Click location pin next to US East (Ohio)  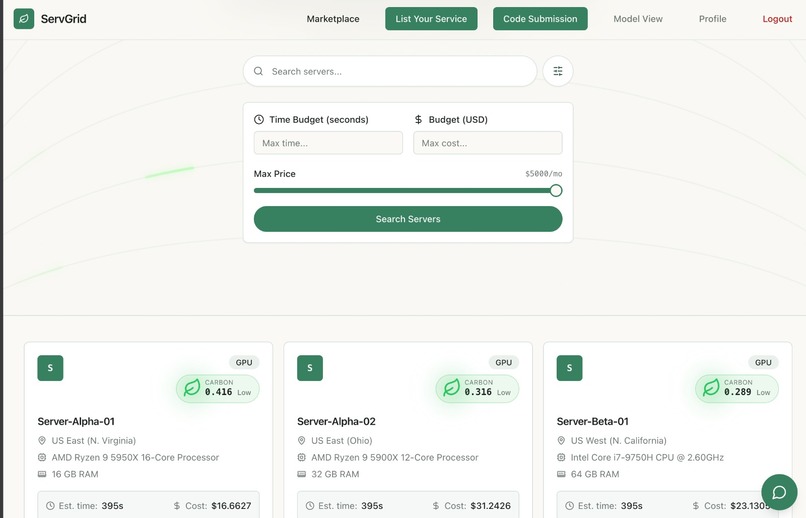point(302,441)
